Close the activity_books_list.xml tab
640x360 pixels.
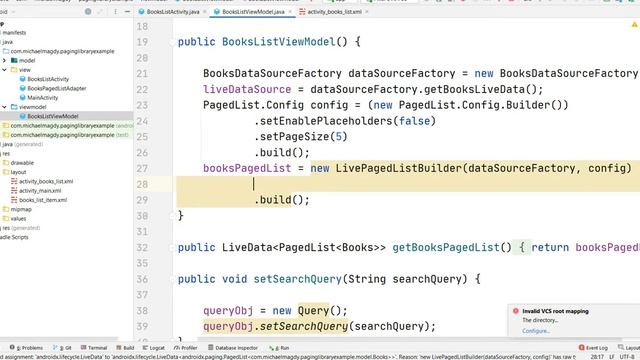367,12
